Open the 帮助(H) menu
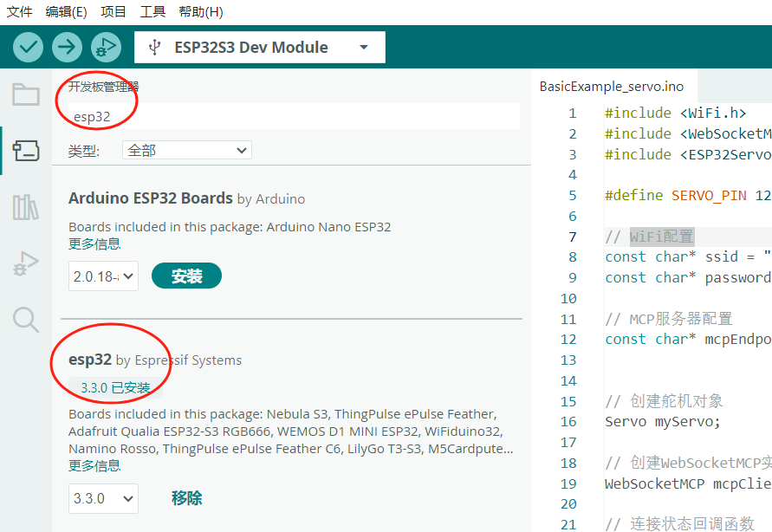 201,12
